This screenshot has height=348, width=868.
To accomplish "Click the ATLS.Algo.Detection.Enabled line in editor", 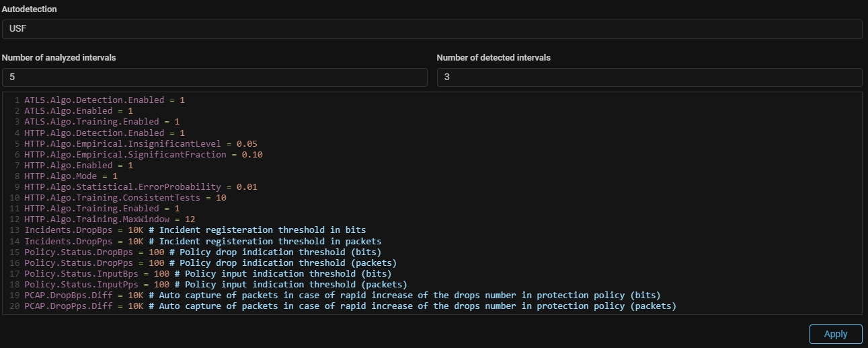I will (x=104, y=100).
